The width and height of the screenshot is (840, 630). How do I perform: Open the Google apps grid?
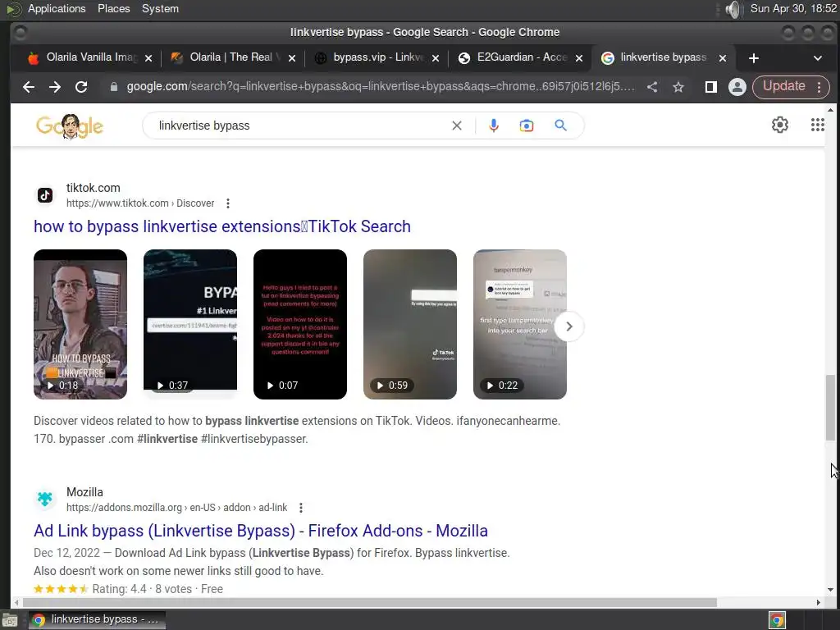pyautogui.click(x=818, y=125)
